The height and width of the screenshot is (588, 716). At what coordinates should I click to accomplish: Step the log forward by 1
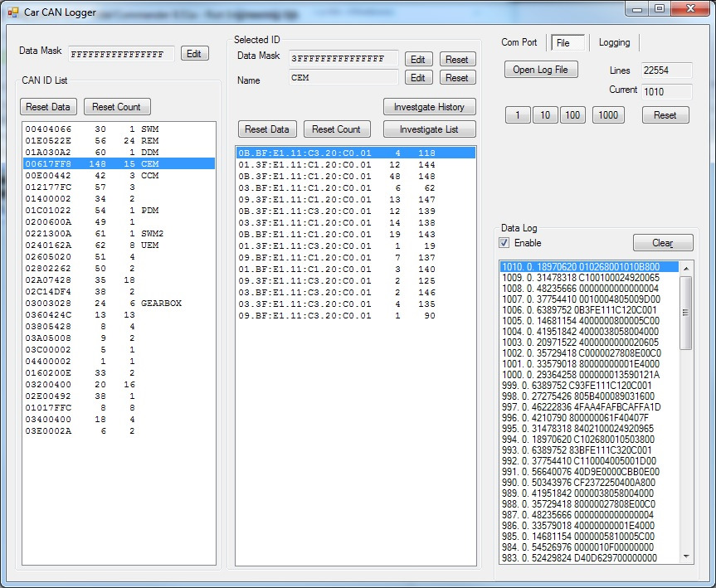(518, 115)
